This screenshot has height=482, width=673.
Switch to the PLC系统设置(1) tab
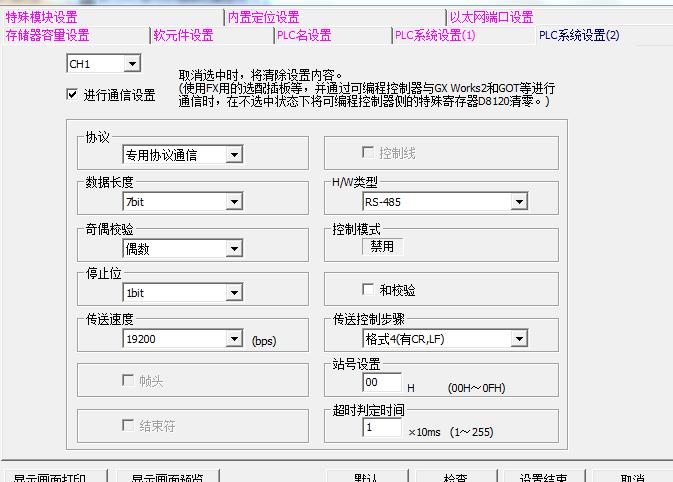point(435,35)
